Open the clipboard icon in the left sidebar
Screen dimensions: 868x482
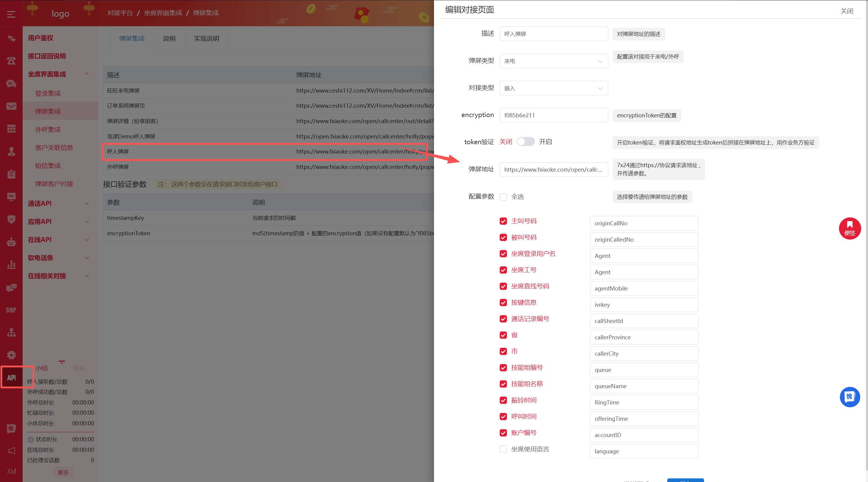(11, 174)
